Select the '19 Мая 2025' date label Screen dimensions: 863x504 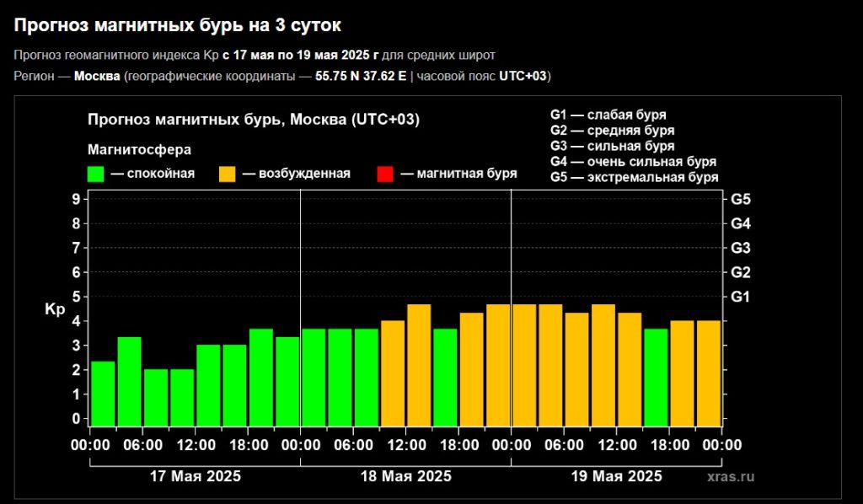616,476
